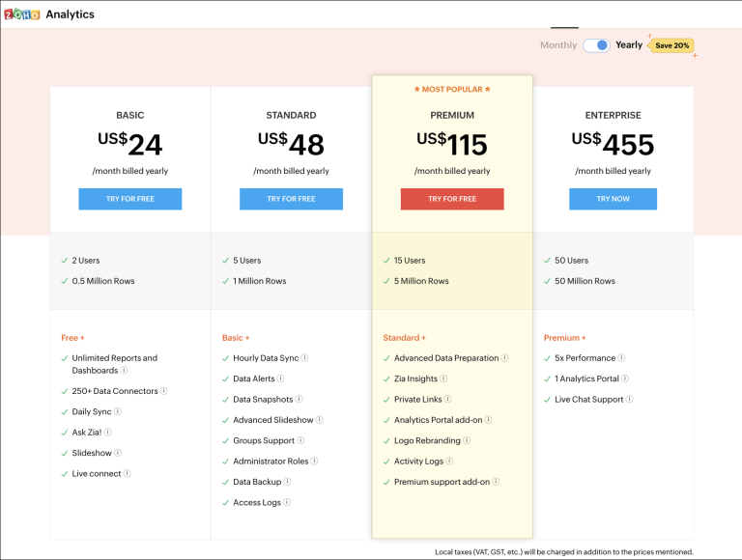Open info icon for Data Alerts

(x=280, y=378)
